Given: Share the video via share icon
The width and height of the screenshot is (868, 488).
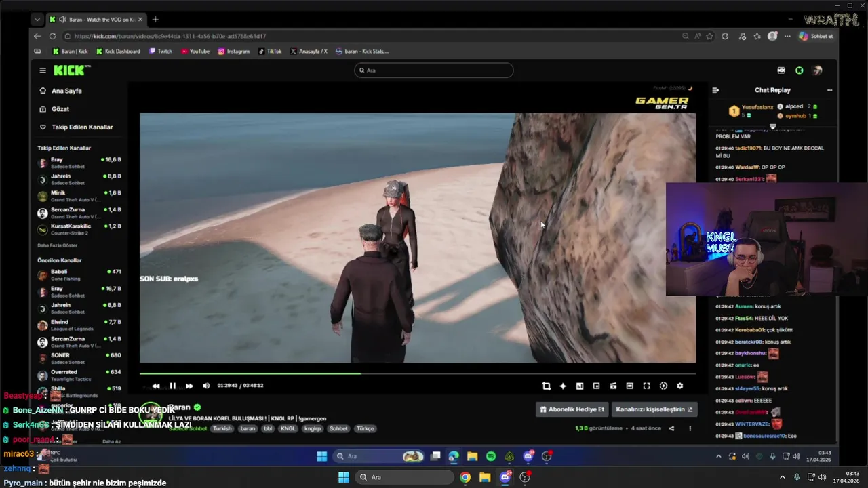Looking at the screenshot, I should 672,428.
